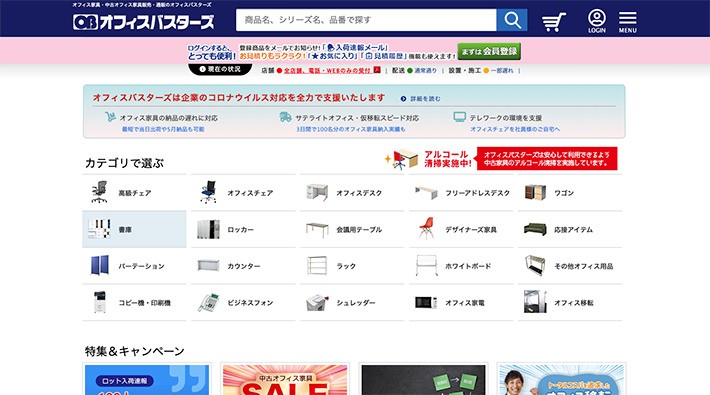Select the ロッカー category icon
Viewport: 710px width, 395px height.
tap(208, 229)
